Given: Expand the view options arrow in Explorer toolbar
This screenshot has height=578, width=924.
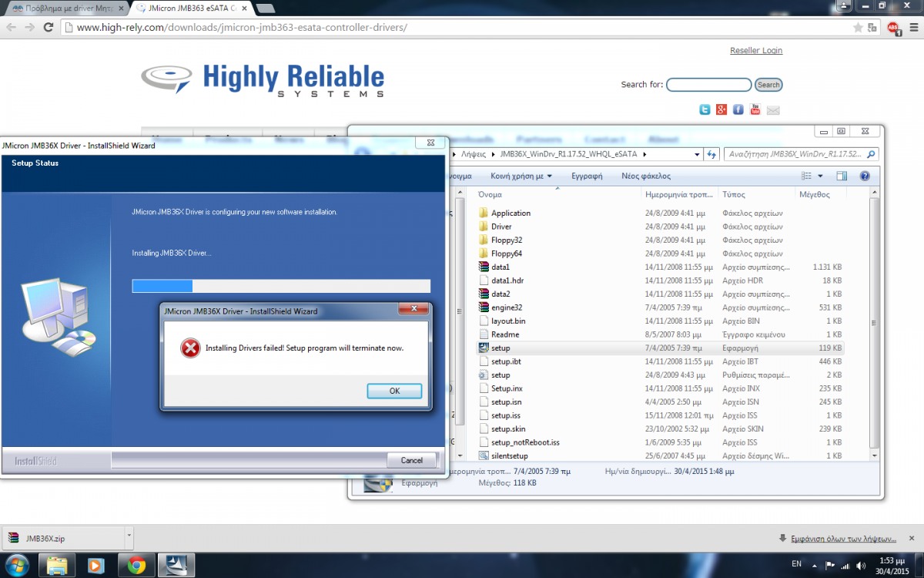Looking at the screenshot, I should click(820, 176).
